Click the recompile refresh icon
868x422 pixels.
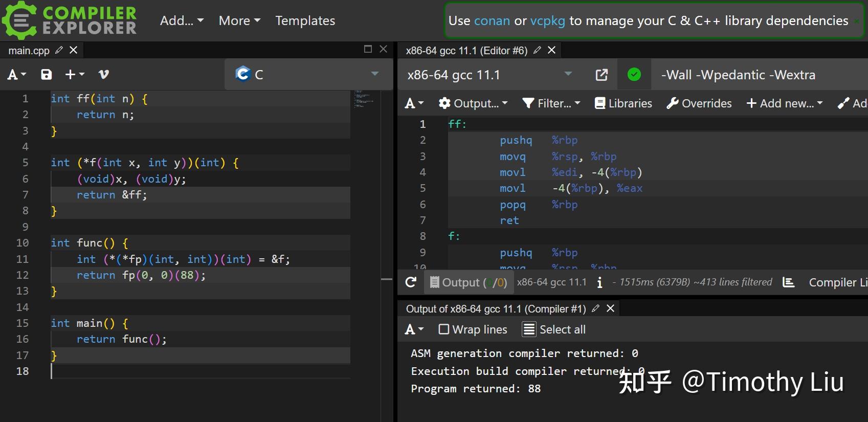pyautogui.click(x=411, y=282)
